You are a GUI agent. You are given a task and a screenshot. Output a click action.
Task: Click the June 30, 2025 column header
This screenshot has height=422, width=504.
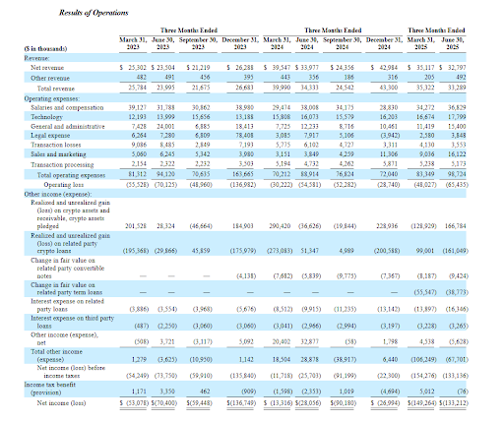pyautogui.click(x=453, y=43)
